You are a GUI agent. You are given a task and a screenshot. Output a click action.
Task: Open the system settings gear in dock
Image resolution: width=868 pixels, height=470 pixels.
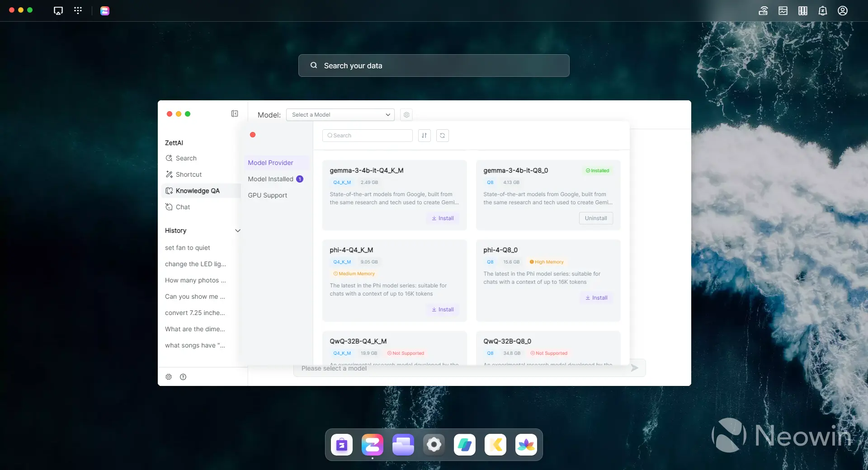[434, 445]
